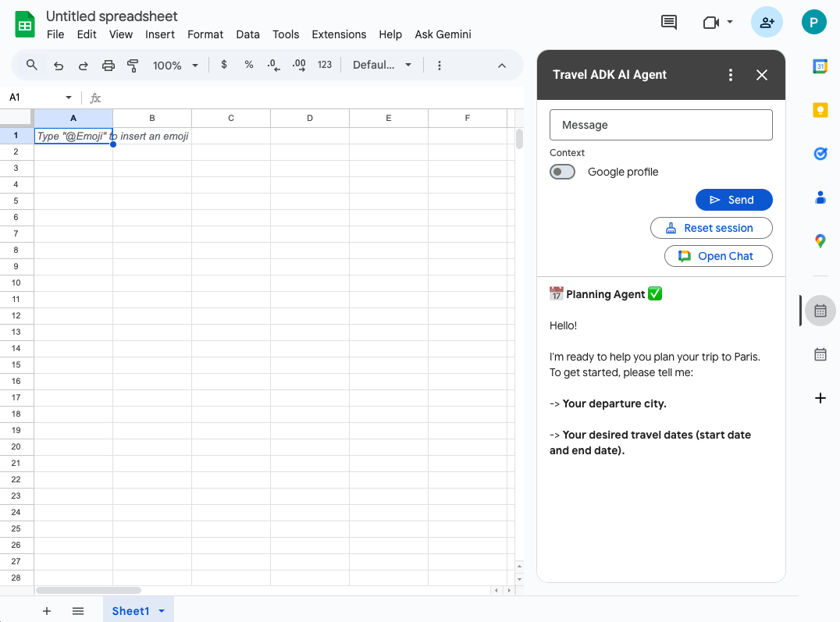Open Google Keep in side panel
The width and height of the screenshot is (840, 622).
point(820,111)
